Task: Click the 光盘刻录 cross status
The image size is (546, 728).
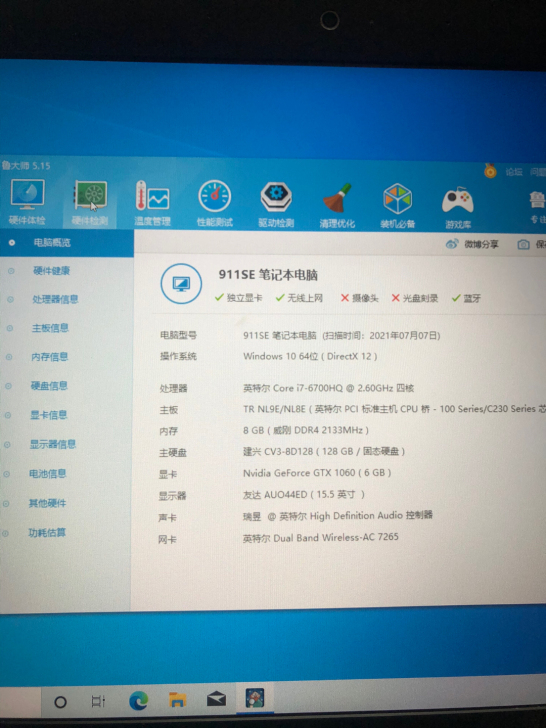Action: 415,298
